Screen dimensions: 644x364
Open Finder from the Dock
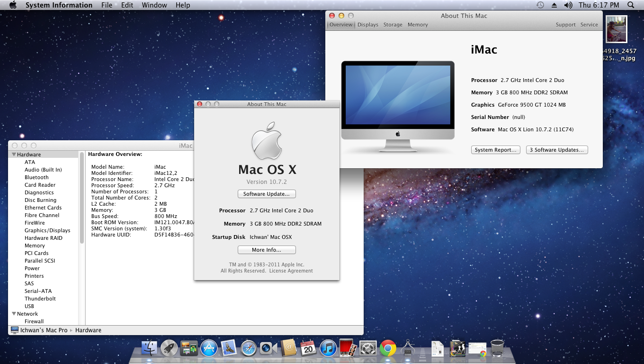[149, 349]
